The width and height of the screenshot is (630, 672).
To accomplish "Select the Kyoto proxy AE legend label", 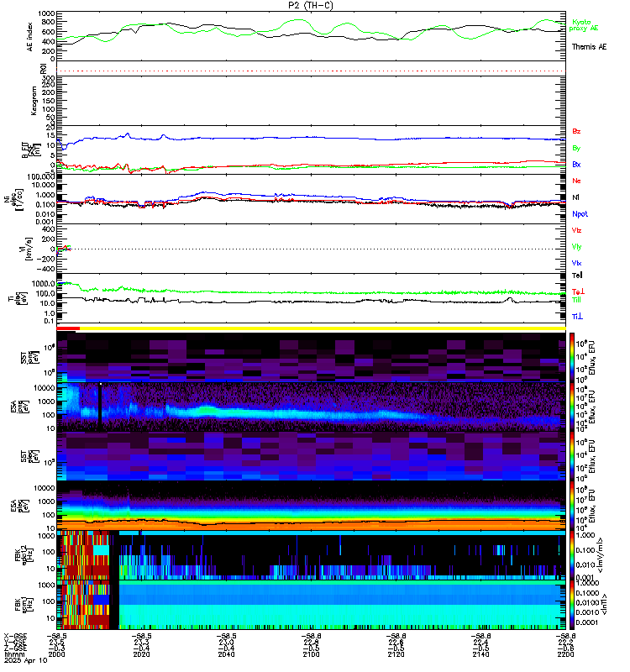I will [x=583, y=25].
